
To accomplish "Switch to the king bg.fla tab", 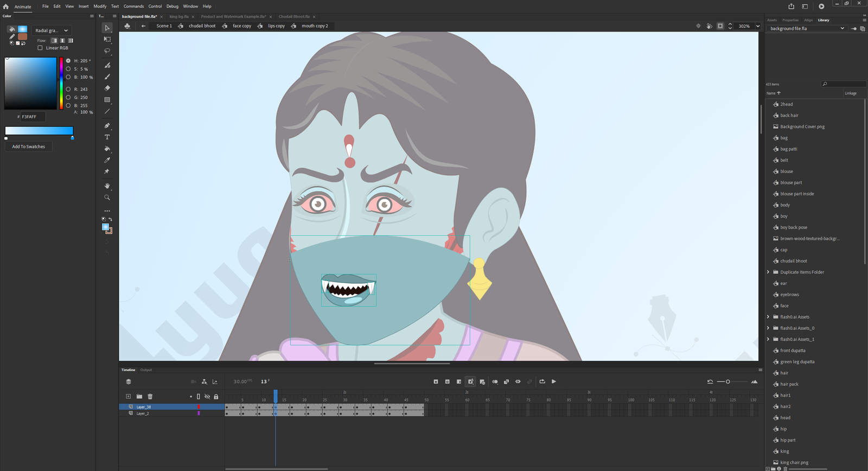I will (178, 17).
